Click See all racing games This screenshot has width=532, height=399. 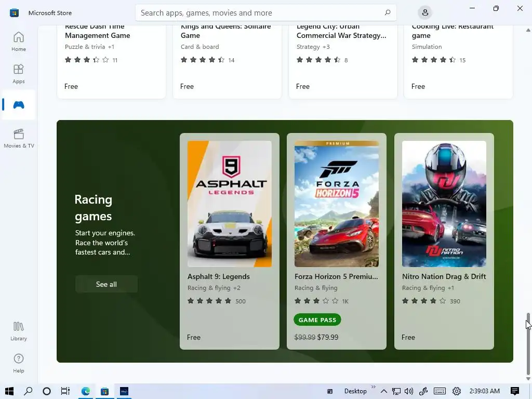point(106,284)
